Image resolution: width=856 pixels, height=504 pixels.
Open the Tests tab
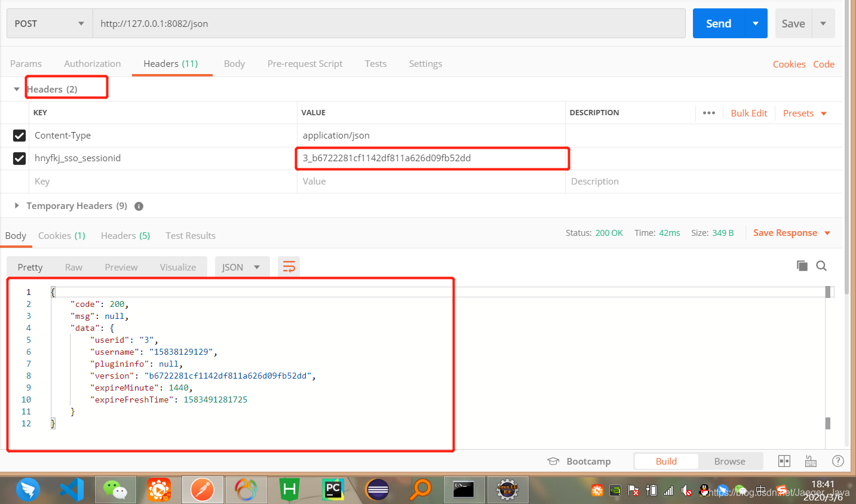376,63
